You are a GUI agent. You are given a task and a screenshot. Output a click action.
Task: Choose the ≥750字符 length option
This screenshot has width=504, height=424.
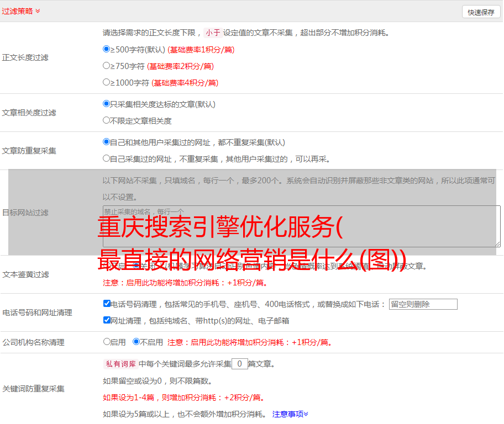coord(107,66)
